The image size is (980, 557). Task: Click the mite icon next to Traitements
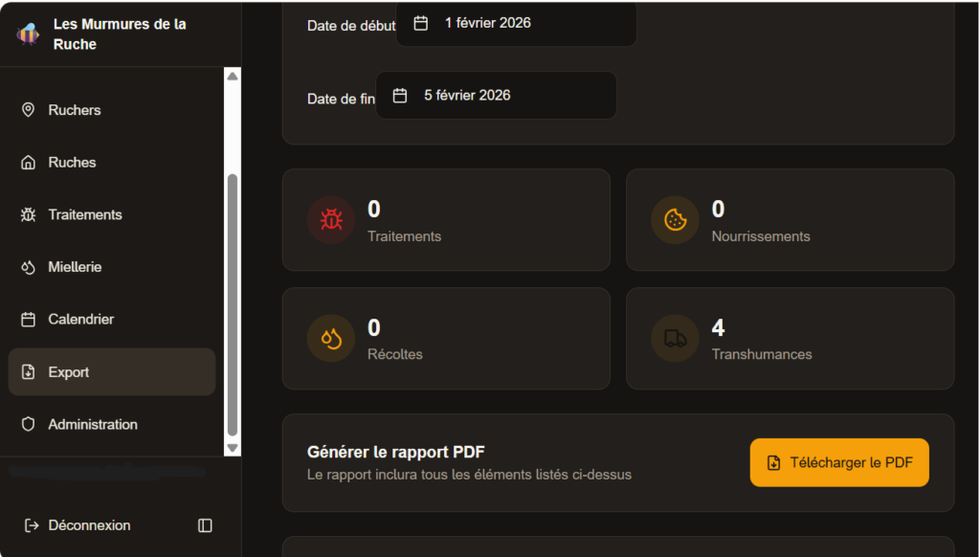click(x=29, y=214)
